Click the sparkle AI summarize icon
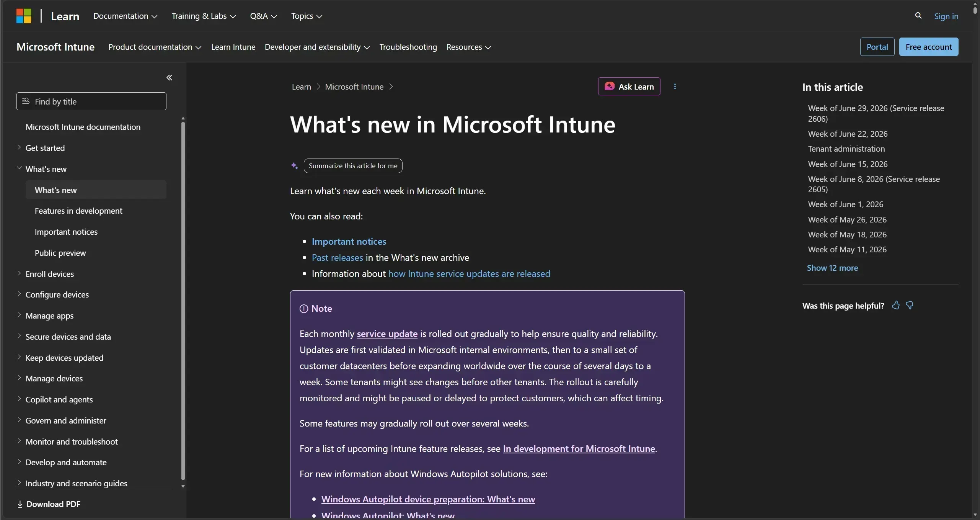 coord(294,166)
